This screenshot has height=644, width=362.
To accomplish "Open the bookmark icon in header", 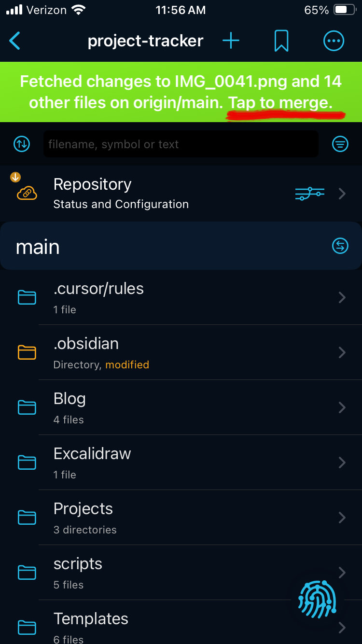I will pyautogui.click(x=281, y=41).
